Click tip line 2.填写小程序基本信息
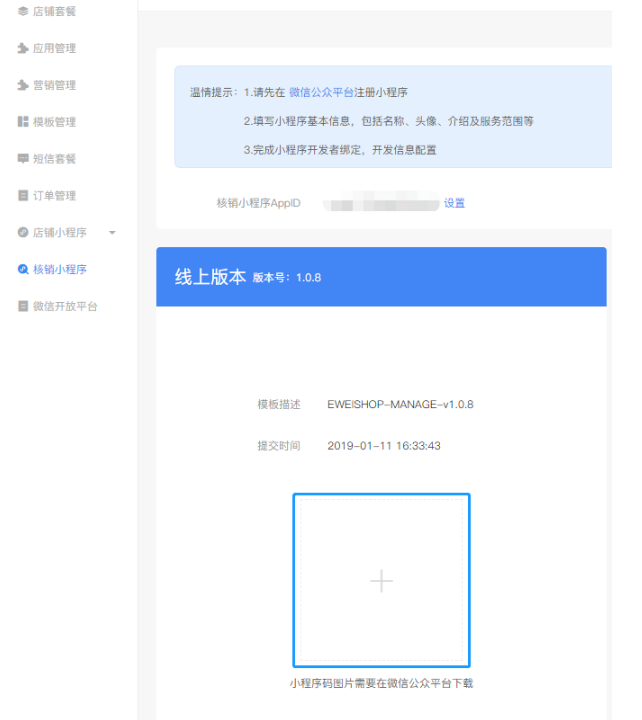 [389, 121]
